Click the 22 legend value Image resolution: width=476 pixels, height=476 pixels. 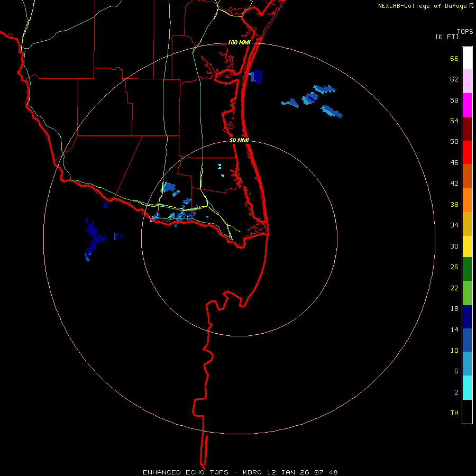point(454,288)
